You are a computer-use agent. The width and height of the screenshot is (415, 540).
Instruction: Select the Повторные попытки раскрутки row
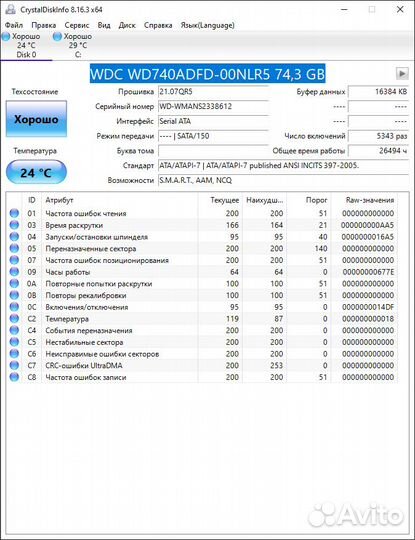(x=203, y=283)
